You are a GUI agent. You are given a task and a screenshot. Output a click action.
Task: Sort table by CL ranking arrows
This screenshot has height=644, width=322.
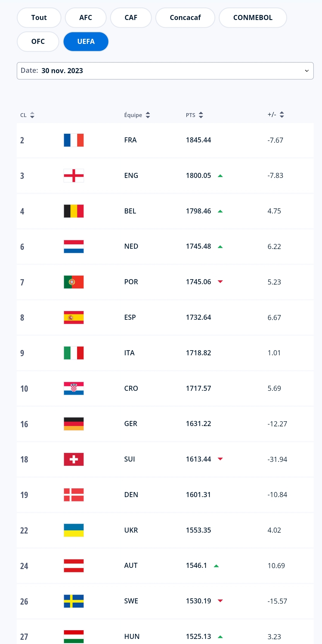click(x=32, y=115)
